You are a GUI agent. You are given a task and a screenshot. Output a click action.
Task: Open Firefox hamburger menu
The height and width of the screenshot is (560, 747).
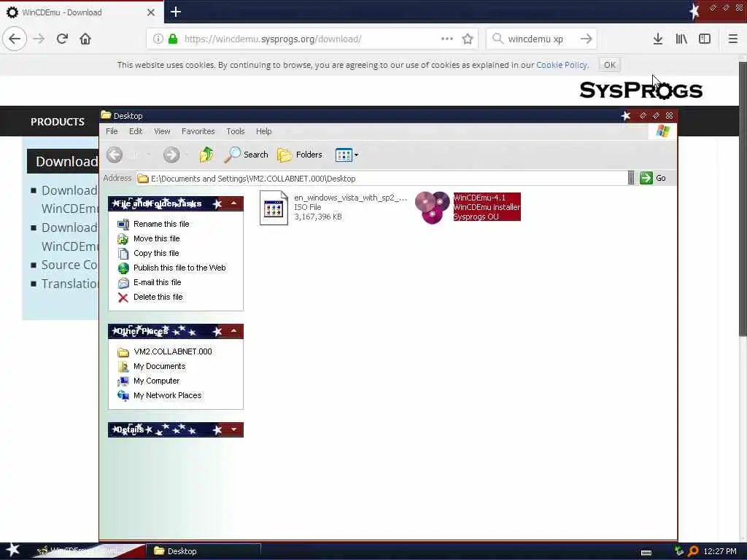733,39
